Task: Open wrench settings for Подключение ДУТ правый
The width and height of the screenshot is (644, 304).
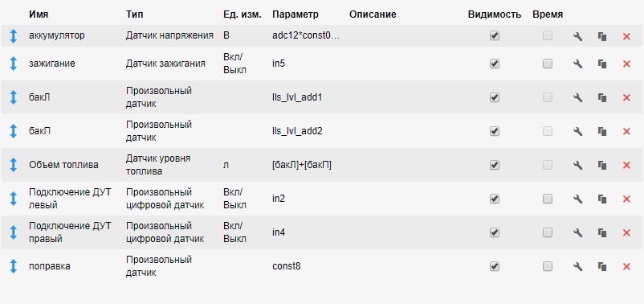Action: click(578, 233)
